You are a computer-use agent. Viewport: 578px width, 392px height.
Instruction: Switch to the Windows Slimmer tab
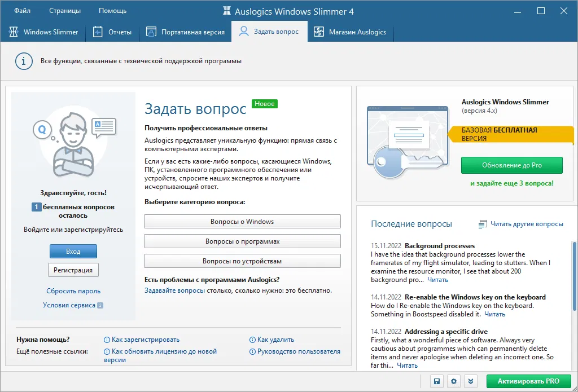pos(43,32)
